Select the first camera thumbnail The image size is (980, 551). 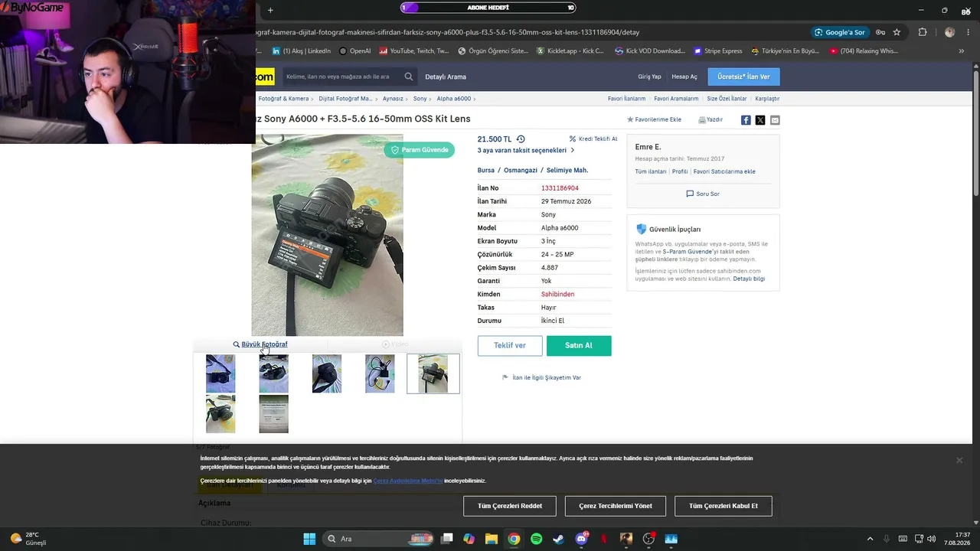[220, 373]
